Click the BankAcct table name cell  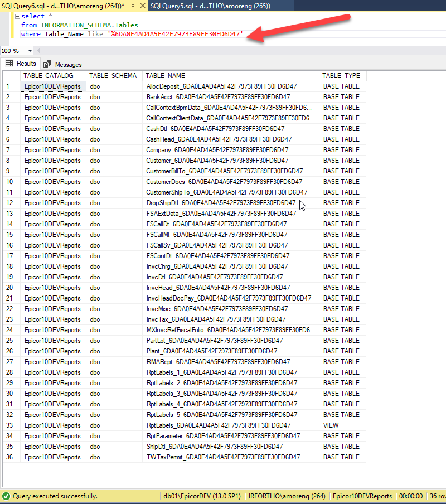pos(231,97)
